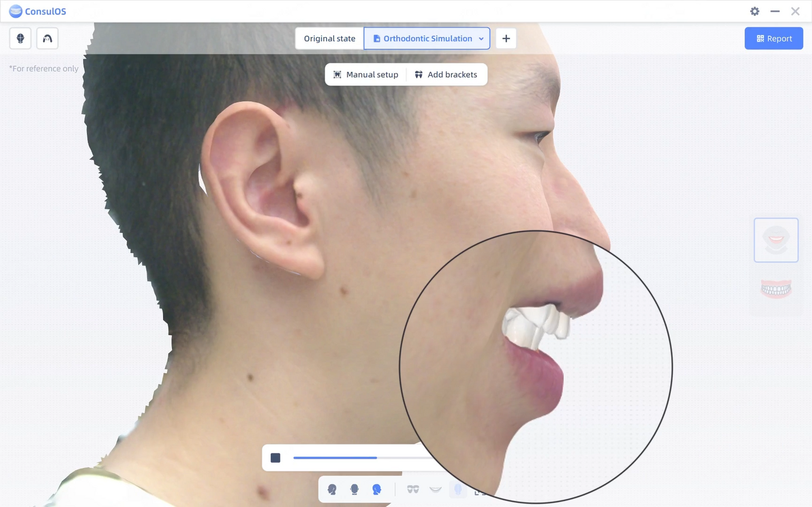Show front head view
Viewport: 812px width, 507px height.
(354, 490)
